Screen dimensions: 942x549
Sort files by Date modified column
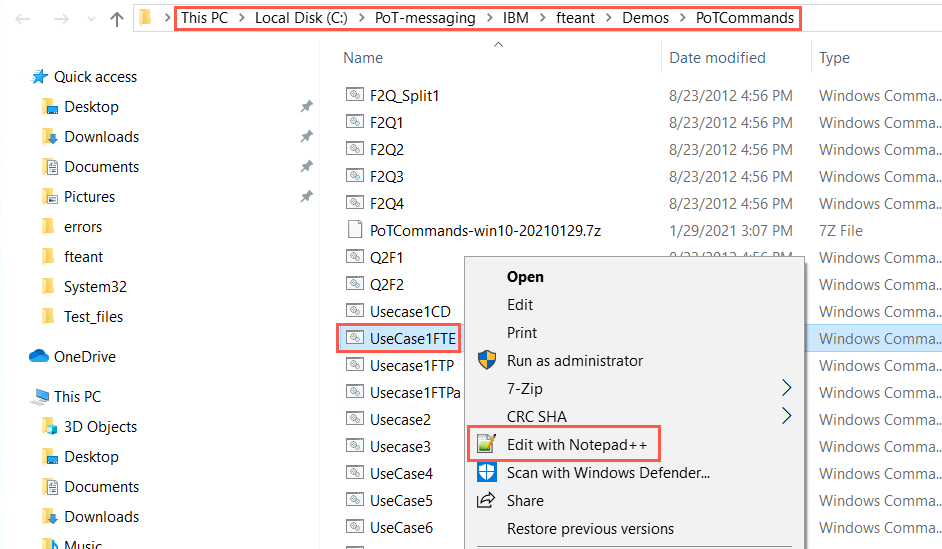(x=717, y=58)
